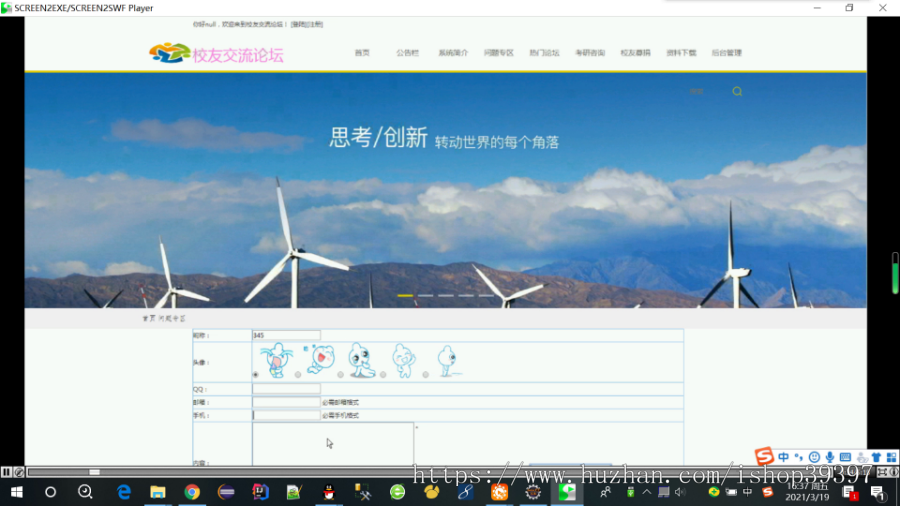Go to 首页 in navigation

pyautogui.click(x=362, y=53)
